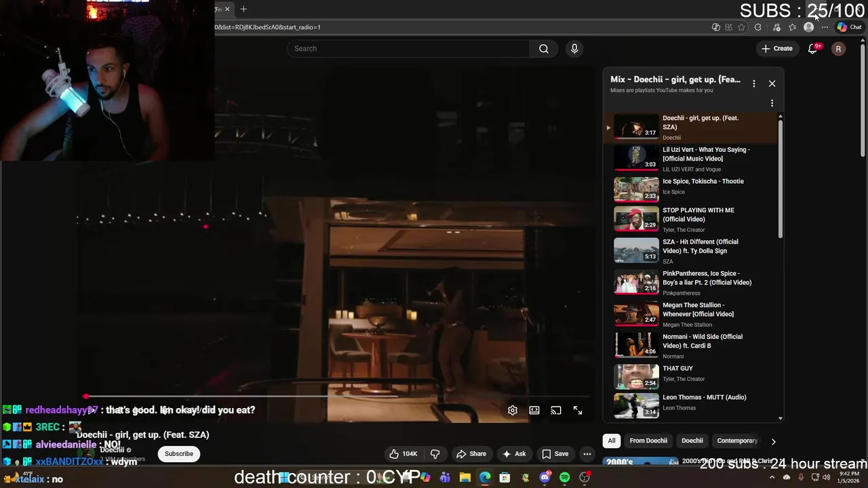Launch Copilot from the taskbar
Image resolution: width=868 pixels, height=488 pixels.
pos(425,477)
